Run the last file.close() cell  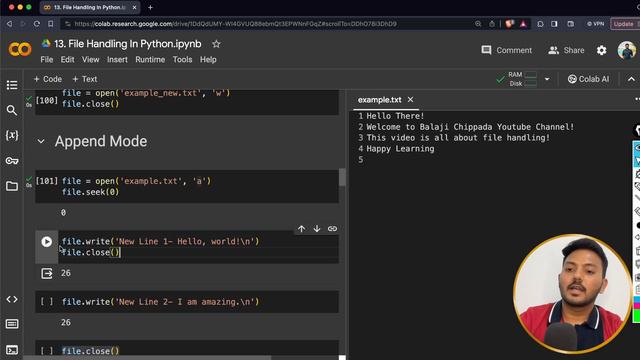tap(47, 351)
